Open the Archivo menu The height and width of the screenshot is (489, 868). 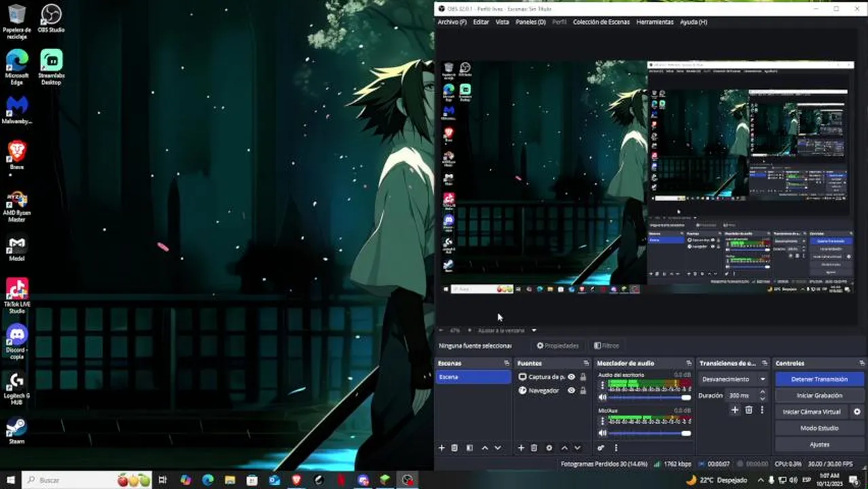[x=452, y=22]
